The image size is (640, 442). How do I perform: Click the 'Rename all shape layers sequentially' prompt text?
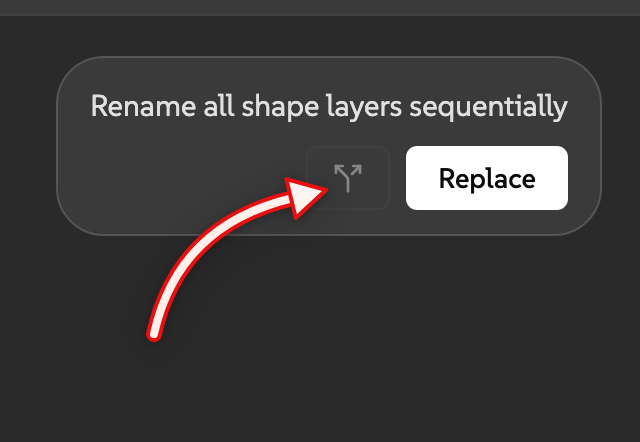point(329,107)
